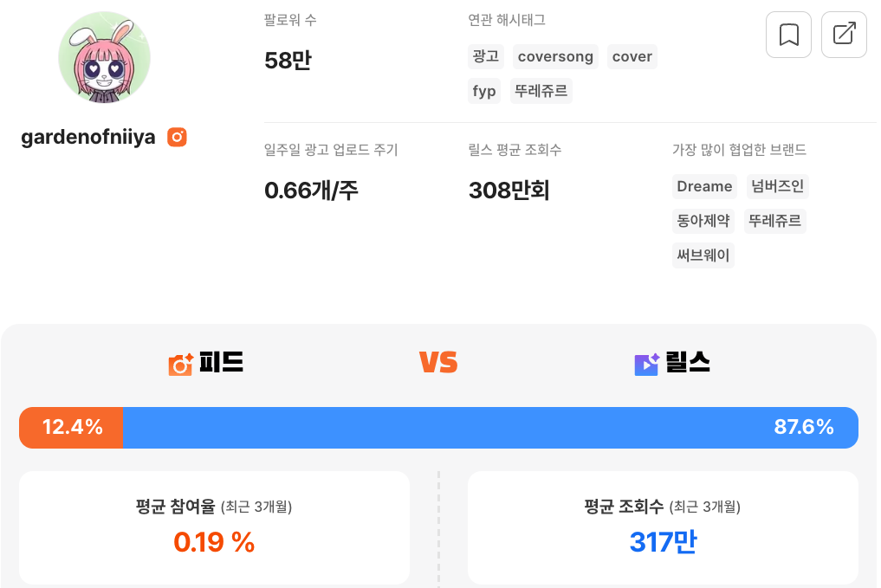Select the cover hashtag chip

click(x=632, y=57)
